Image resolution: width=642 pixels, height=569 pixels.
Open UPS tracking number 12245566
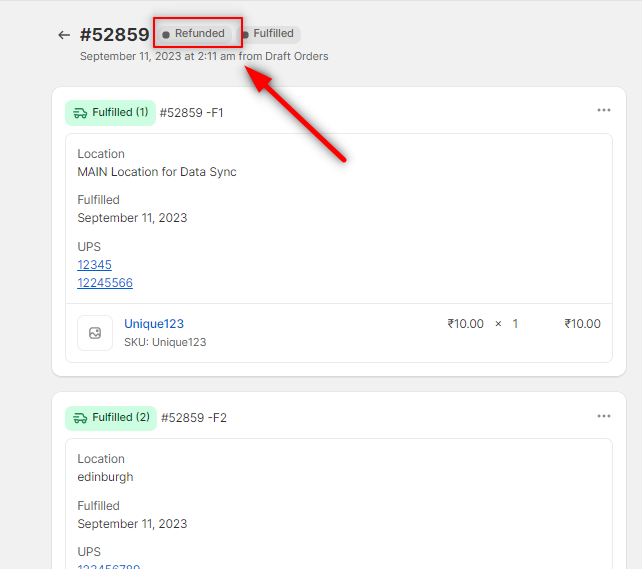(105, 283)
